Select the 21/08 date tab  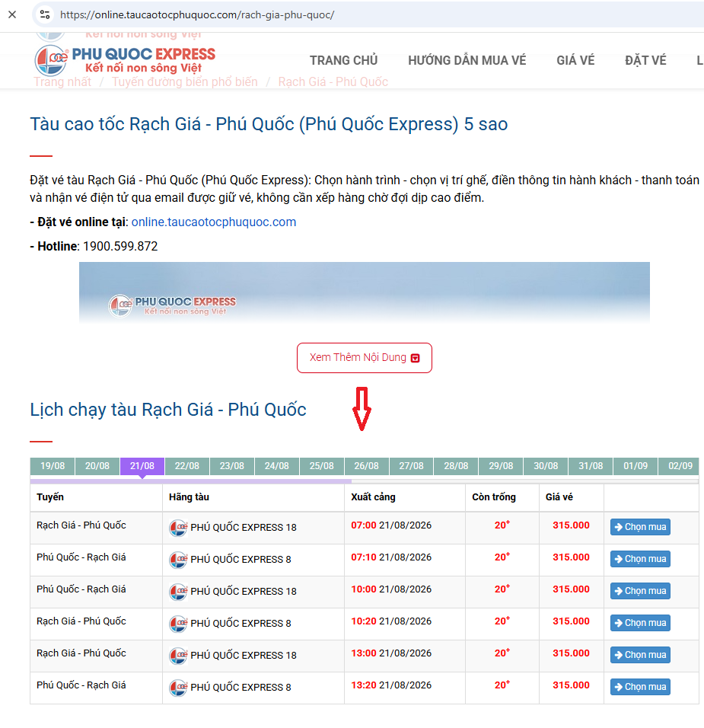tap(142, 466)
